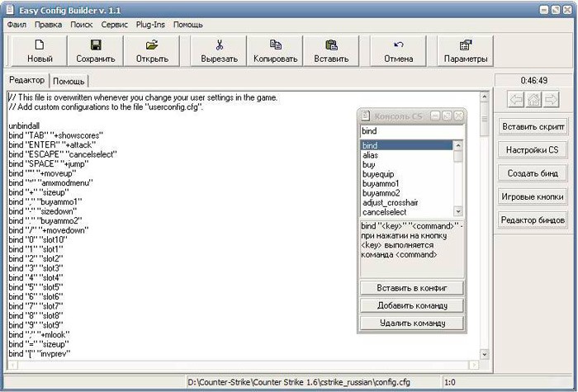Click the editor horizontal scroll right arrow
Screen dimensions: 578x392
click(474, 365)
